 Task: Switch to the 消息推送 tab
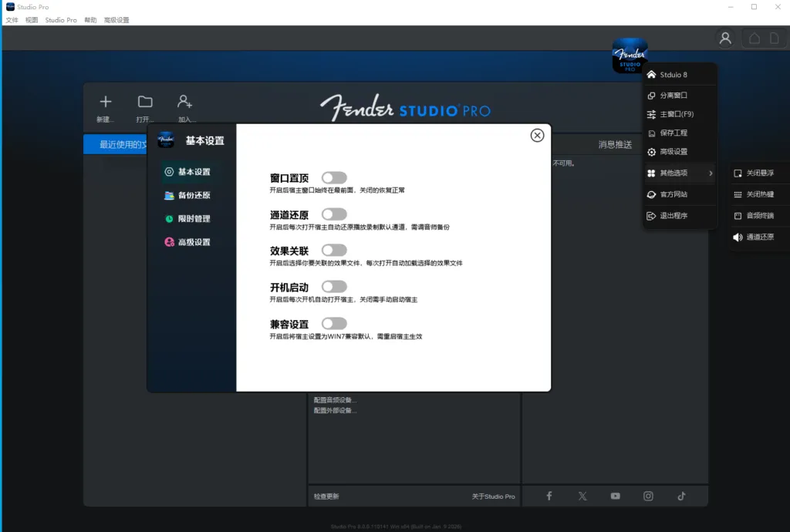pyautogui.click(x=615, y=145)
